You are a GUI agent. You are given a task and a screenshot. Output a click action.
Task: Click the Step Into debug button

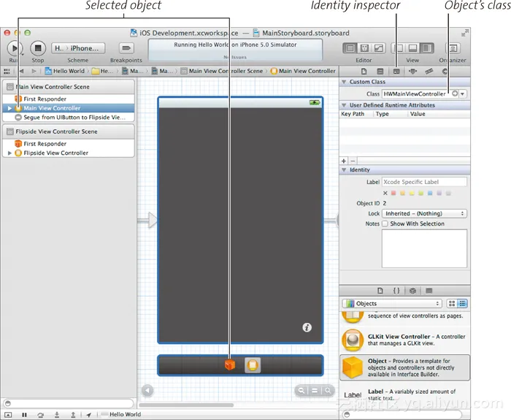57,415
